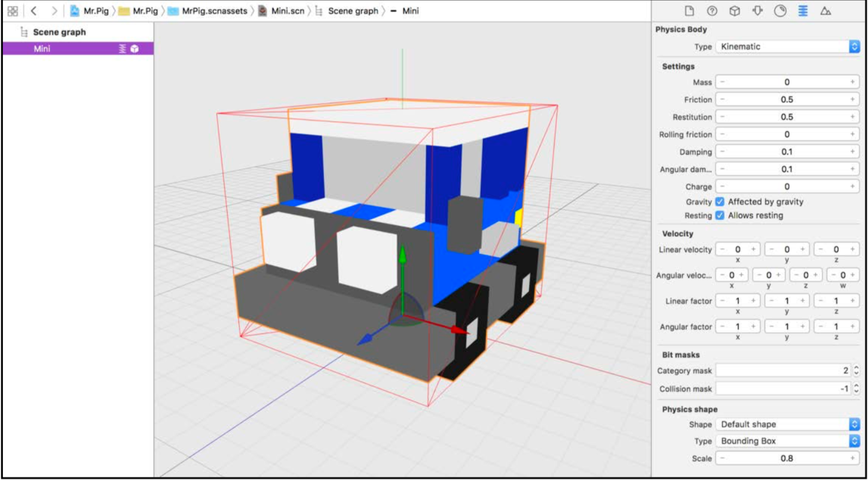This screenshot has width=868, height=481.
Task: Open the Physics Body Type dropdown
Action: [x=788, y=47]
